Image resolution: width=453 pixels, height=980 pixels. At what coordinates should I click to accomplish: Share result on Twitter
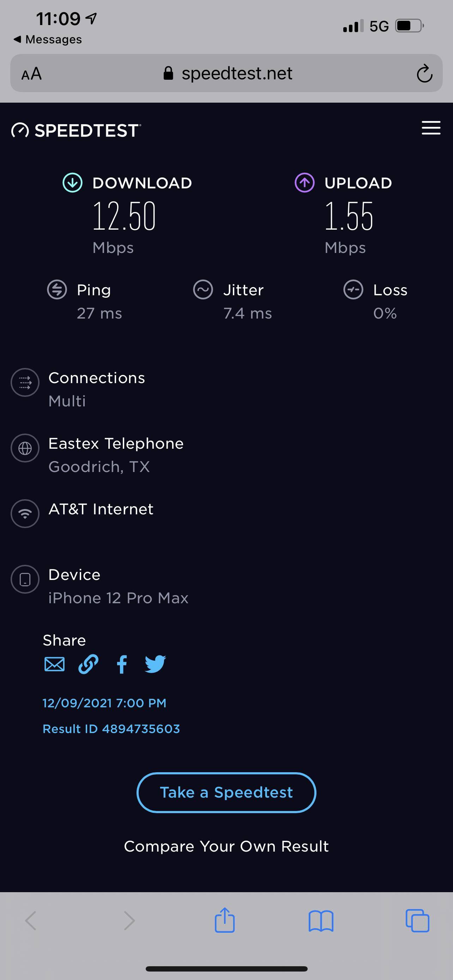pyautogui.click(x=155, y=664)
